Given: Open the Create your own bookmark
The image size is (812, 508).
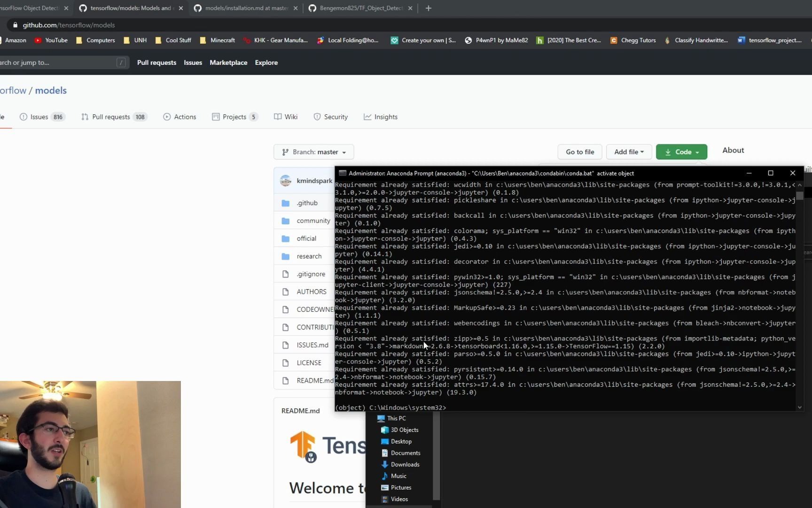Looking at the screenshot, I should coord(423,40).
